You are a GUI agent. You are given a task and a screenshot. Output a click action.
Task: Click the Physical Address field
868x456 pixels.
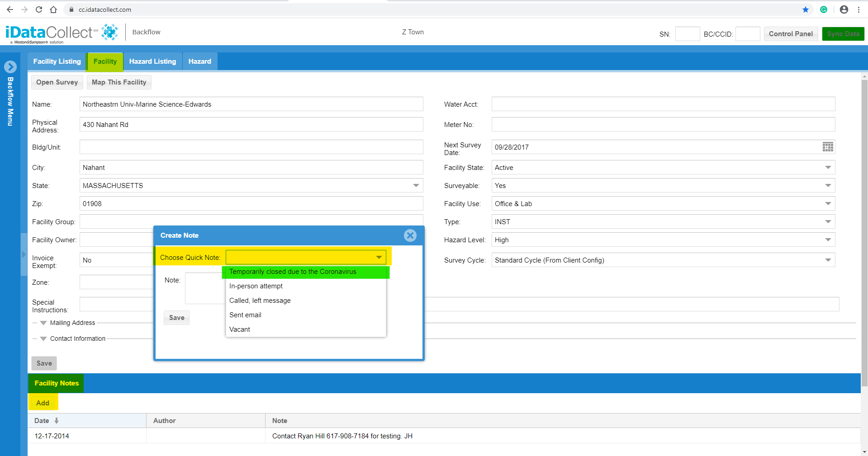(251, 125)
